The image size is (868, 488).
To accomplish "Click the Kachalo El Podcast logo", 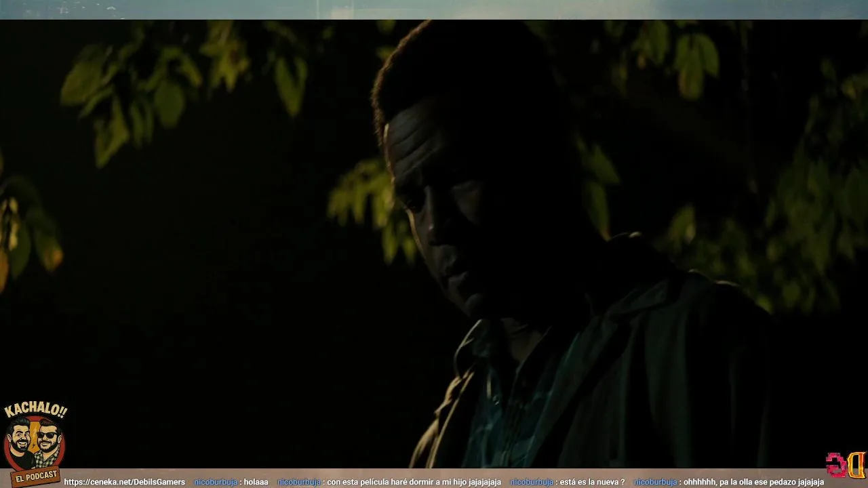I will 35,445.
